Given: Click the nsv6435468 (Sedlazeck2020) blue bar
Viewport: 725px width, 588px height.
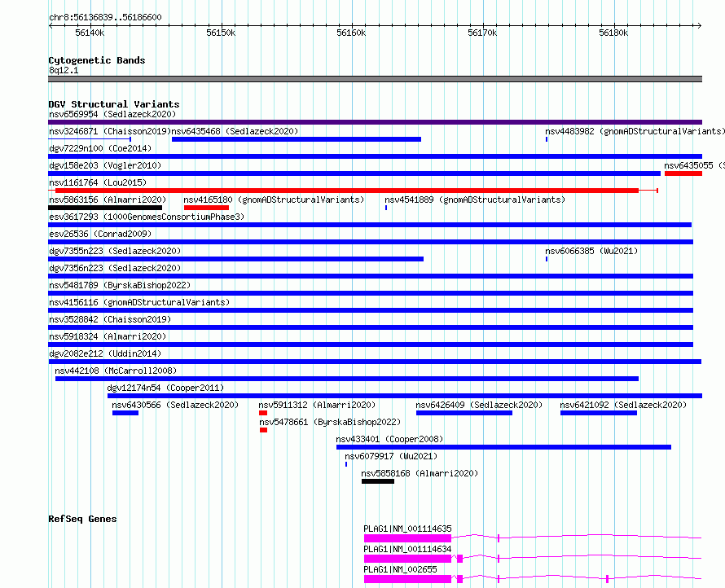Looking at the screenshot, I should 297,139.
